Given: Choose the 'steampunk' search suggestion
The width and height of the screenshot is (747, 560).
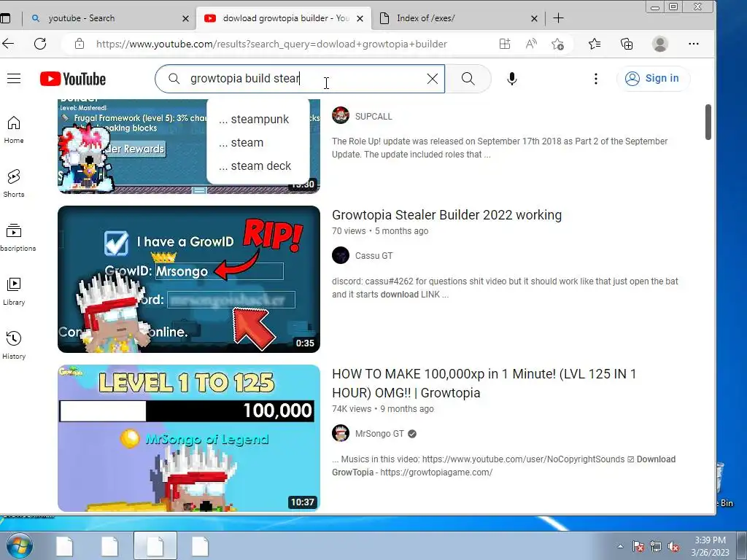Looking at the screenshot, I should tap(258, 119).
